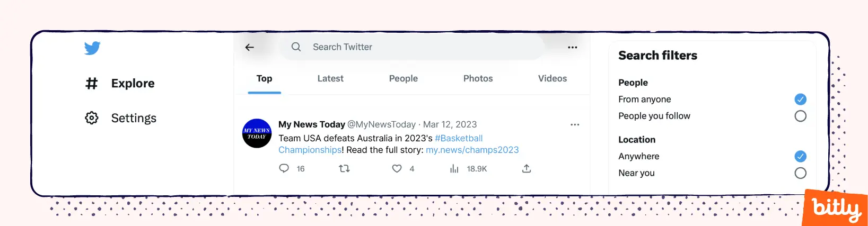The width and height of the screenshot is (868, 226).
Task: View tweet analytics bar chart icon
Action: point(454,168)
